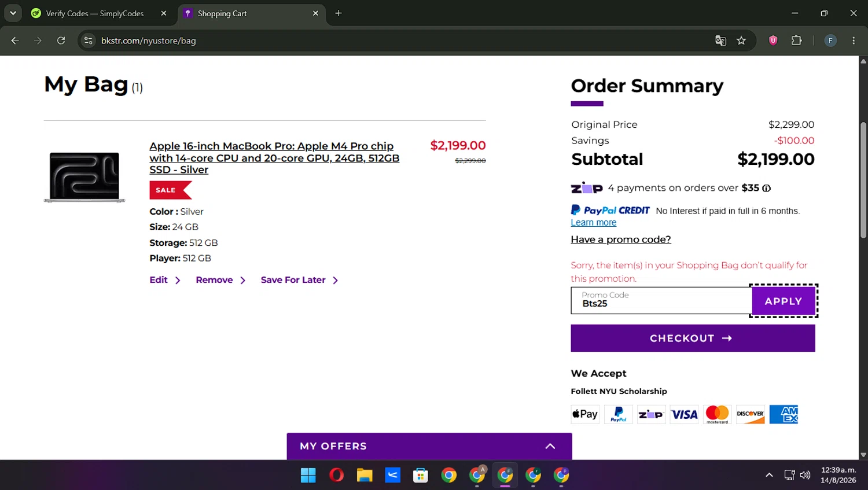This screenshot has width=868, height=490.
Task: Click the Order Summary heading
Action: point(647,86)
